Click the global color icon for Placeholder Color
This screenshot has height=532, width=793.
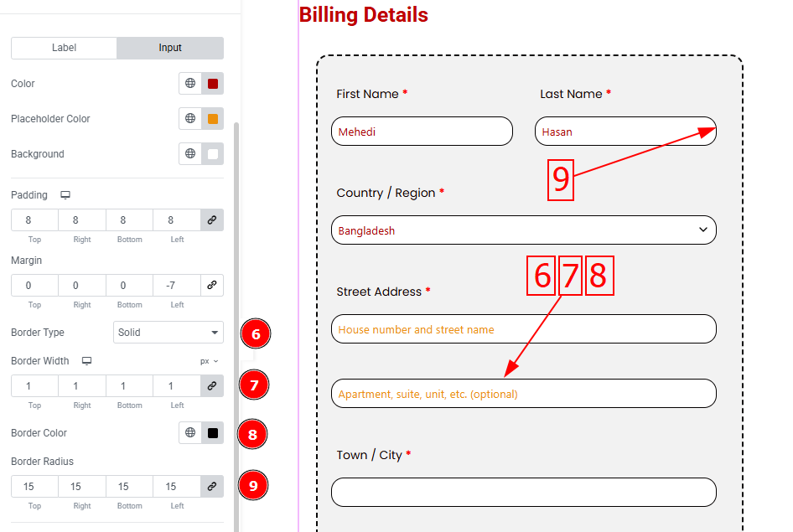point(190,119)
